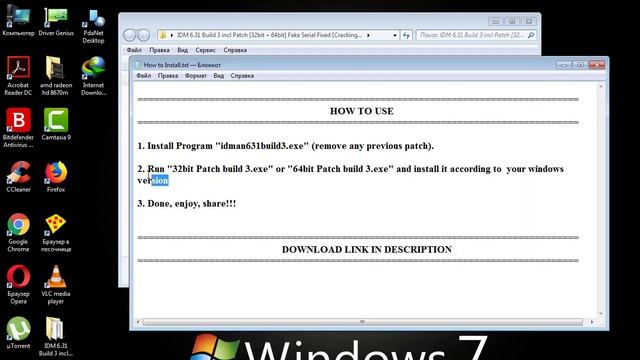640x360 pixels.
Task: Click Notepad horizontal scrollbar thumb
Action: coord(362,322)
